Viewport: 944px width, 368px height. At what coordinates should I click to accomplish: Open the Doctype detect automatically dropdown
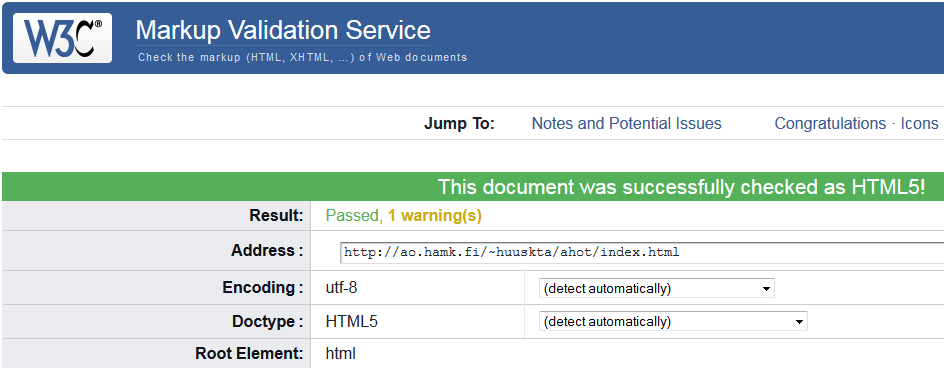click(x=674, y=322)
